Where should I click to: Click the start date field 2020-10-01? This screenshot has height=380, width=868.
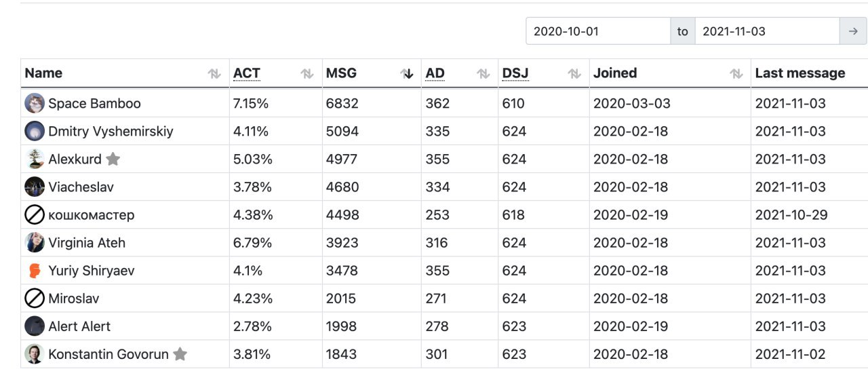[x=598, y=31]
